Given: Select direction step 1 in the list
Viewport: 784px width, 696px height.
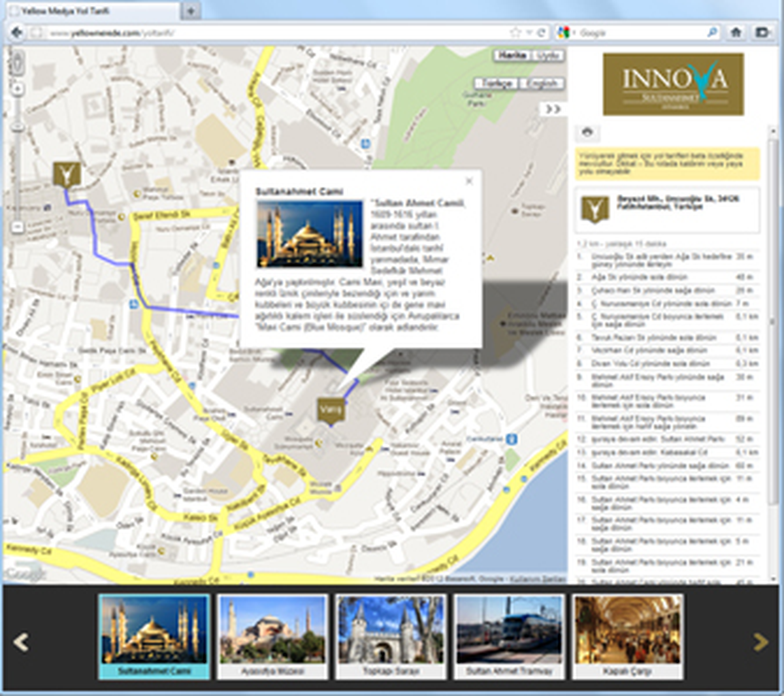Looking at the screenshot, I should tap(667, 260).
